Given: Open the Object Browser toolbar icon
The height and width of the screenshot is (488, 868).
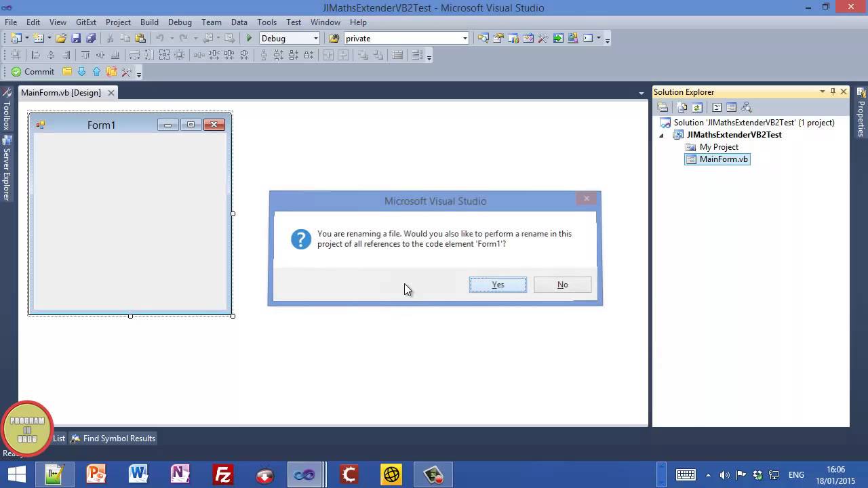Looking at the screenshot, I should coord(528,38).
